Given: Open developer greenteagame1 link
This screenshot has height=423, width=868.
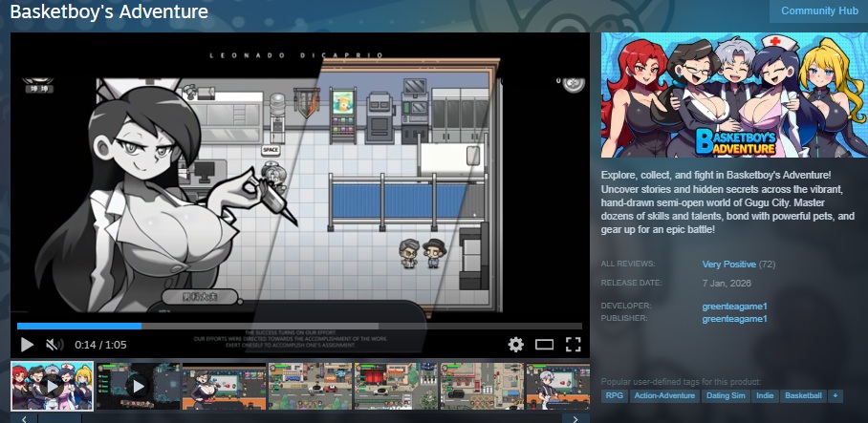Looking at the screenshot, I should [x=734, y=307].
